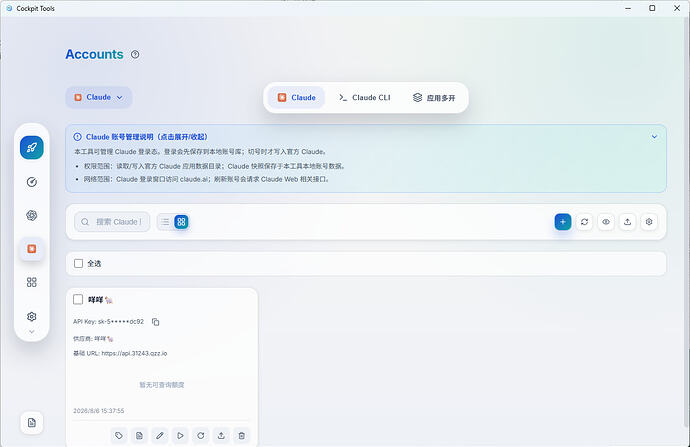The height and width of the screenshot is (447, 690).
Task: Focus the 搜索 Claude search field
Action: pos(112,222)
